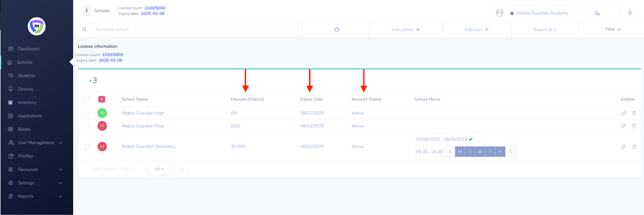Click the red M avatar for Mobile Guardian Prep
The width and height of the screenshot is (644, 215).
pos(102,126)
